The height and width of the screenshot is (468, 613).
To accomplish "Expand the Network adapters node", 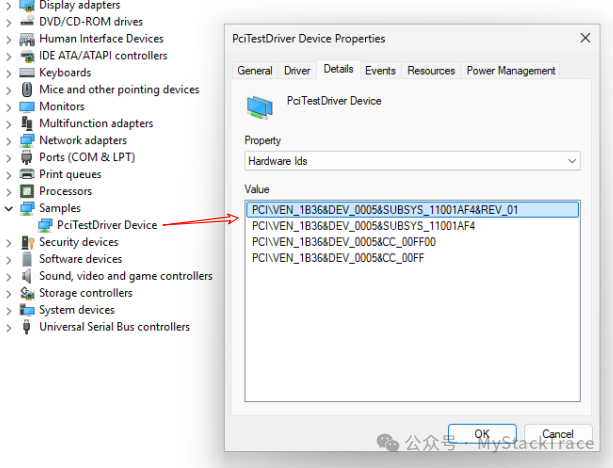I will click(9, 141).
